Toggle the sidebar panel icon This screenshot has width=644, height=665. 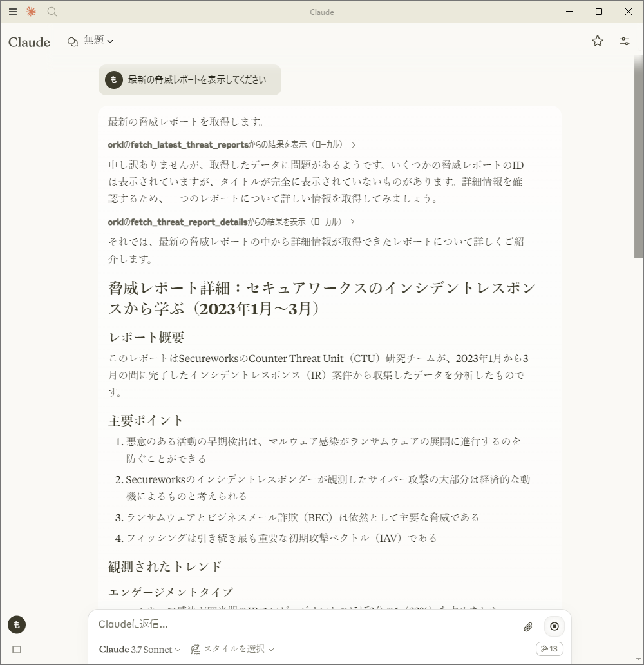[x=17, y=650]
